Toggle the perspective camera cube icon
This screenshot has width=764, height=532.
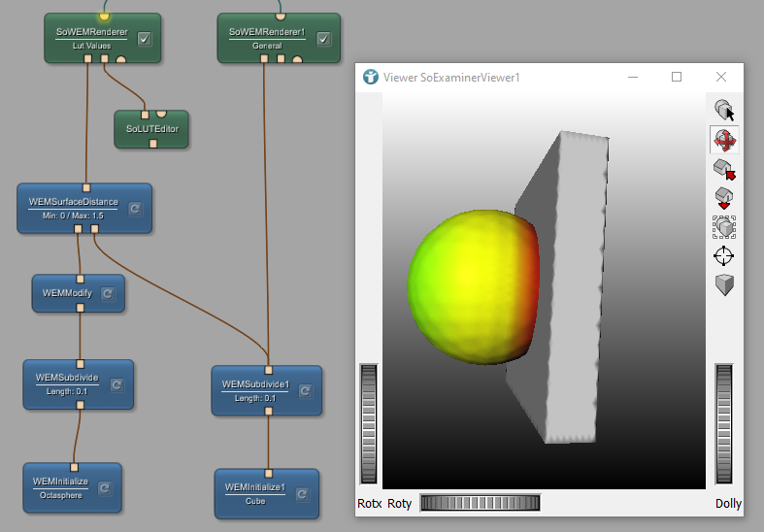(724, 285)
